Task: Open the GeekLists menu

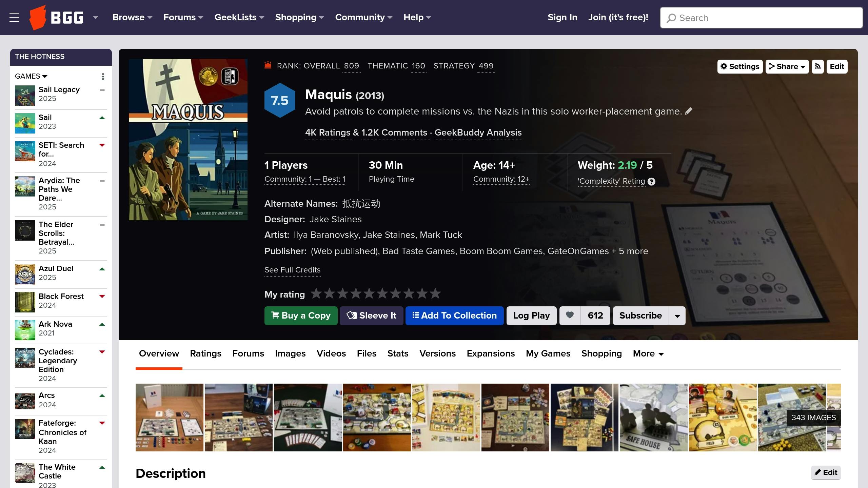Action: coord(239,17)
